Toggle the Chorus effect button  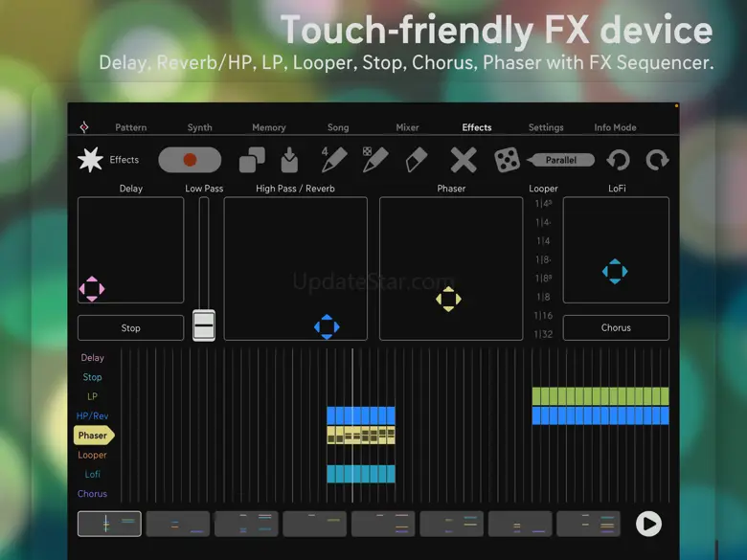click(616, 327)
